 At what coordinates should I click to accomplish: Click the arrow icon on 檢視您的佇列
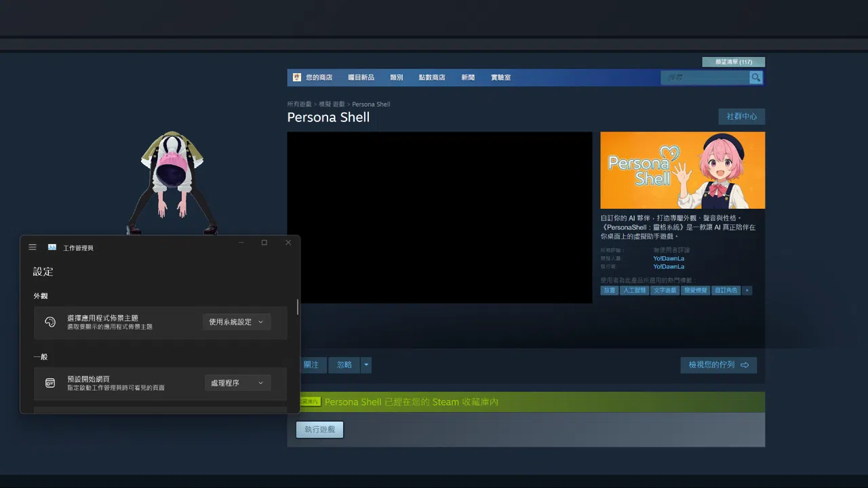[x=745, y=365]
